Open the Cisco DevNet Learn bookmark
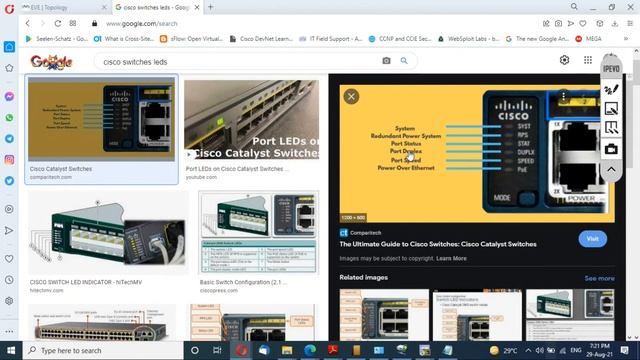640x360 pixels. pos(261,39)
